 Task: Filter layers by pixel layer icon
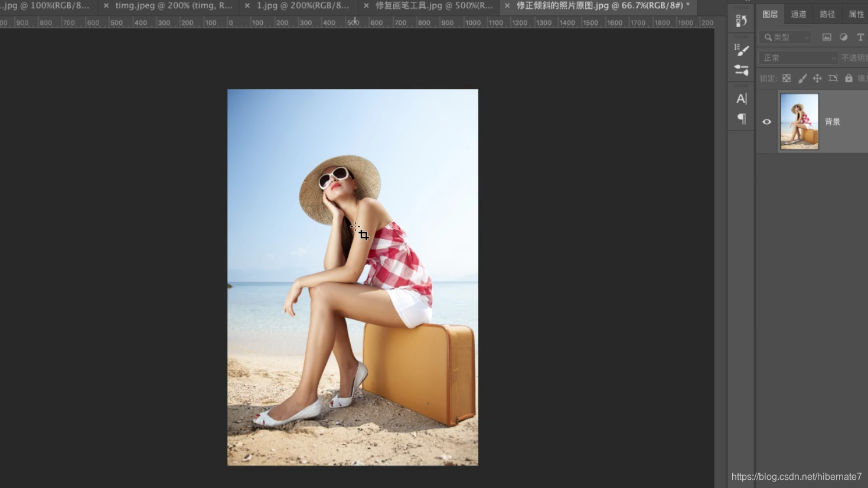point(827,37)
